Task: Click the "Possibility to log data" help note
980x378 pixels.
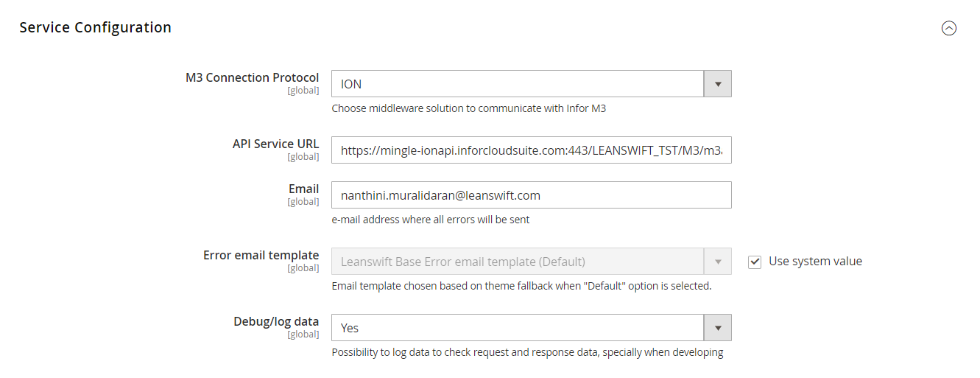Action: [x=527, y=352]
